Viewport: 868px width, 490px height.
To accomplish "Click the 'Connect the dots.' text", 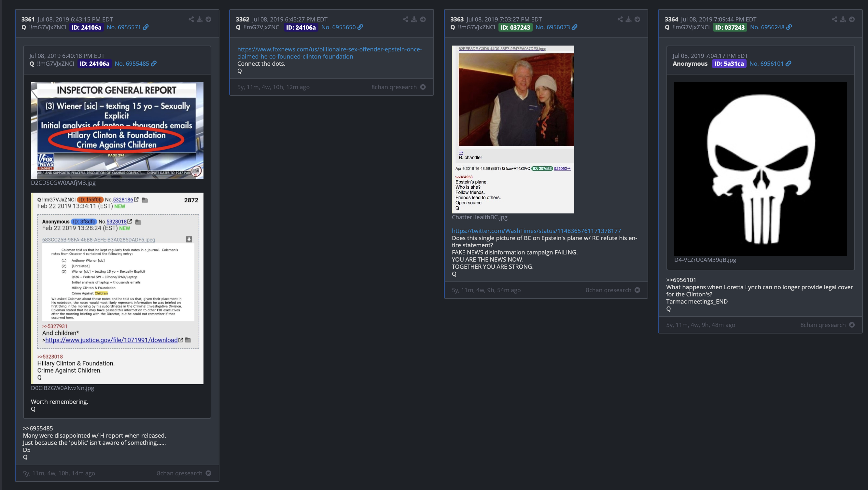I will click(x=261, y=64).
